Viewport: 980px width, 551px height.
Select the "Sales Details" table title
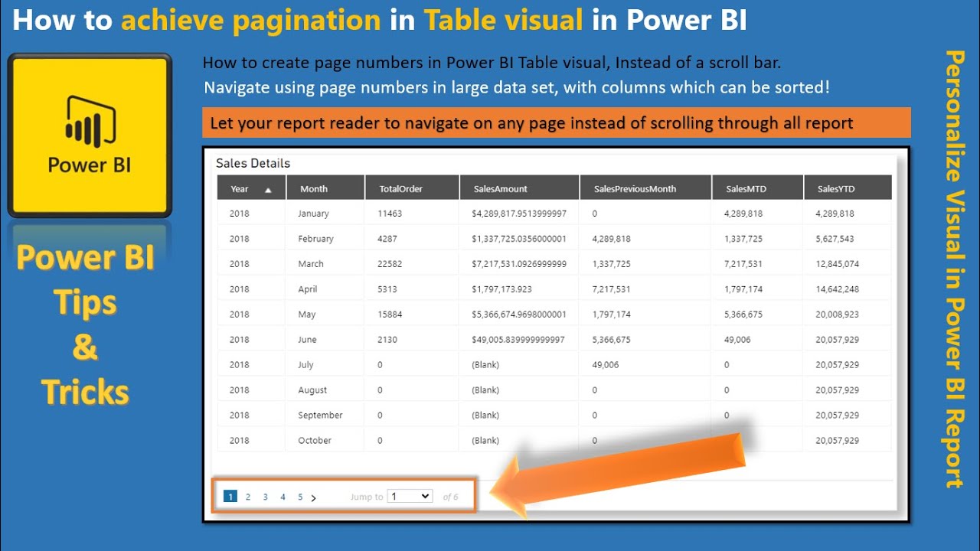253,163
